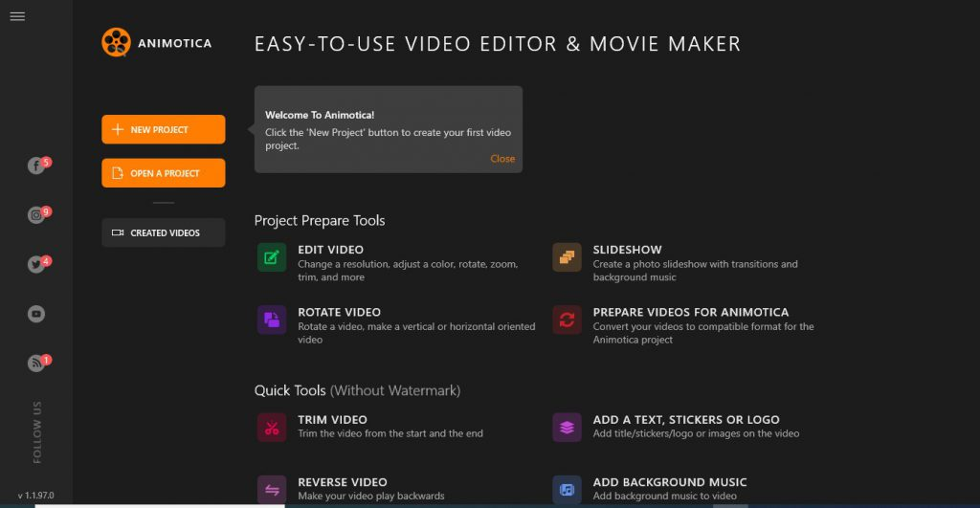
Task: Click the Animotica film reel logo
Action: [116, 42]
